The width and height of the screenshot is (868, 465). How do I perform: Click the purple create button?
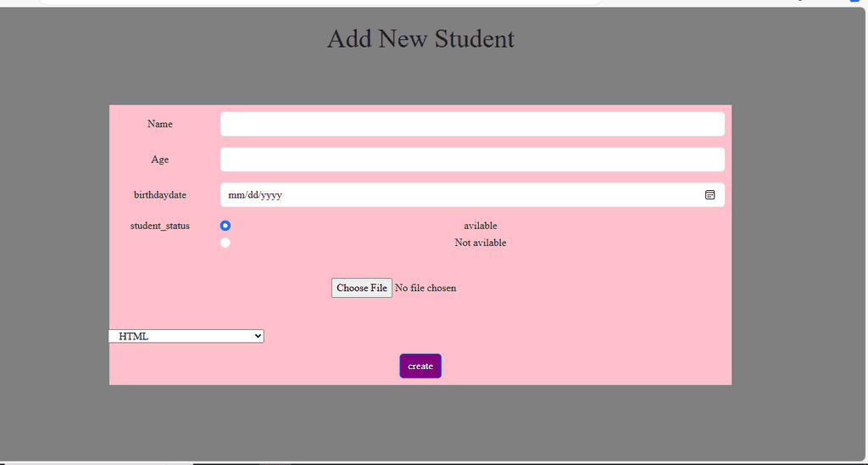click(420, 367)
